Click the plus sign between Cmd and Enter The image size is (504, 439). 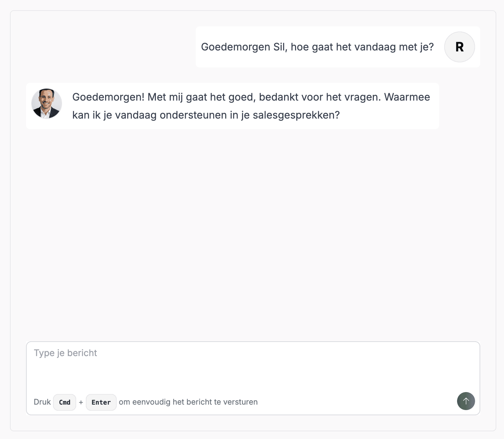(x=81, y=402)
